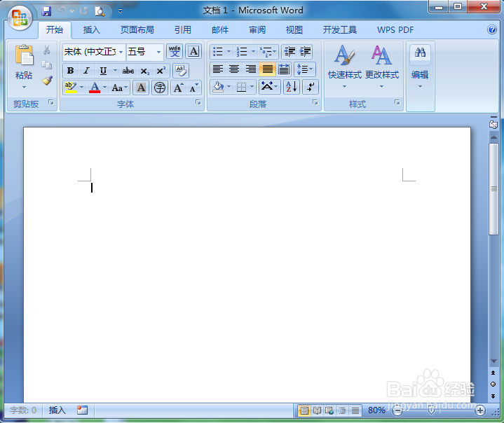Open the font size dropdown
Image resolution: width=504 pixels, height=423 pixels.
tap(159, 52)
